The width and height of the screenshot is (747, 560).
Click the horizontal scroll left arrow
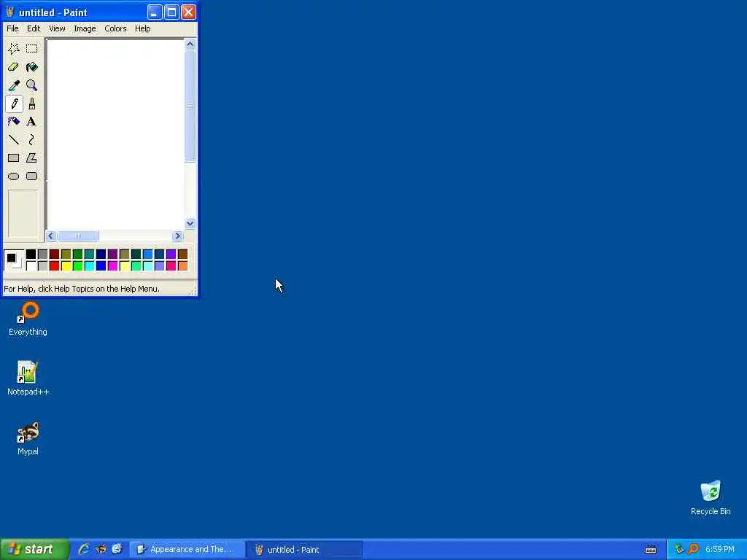click(51, 236)
